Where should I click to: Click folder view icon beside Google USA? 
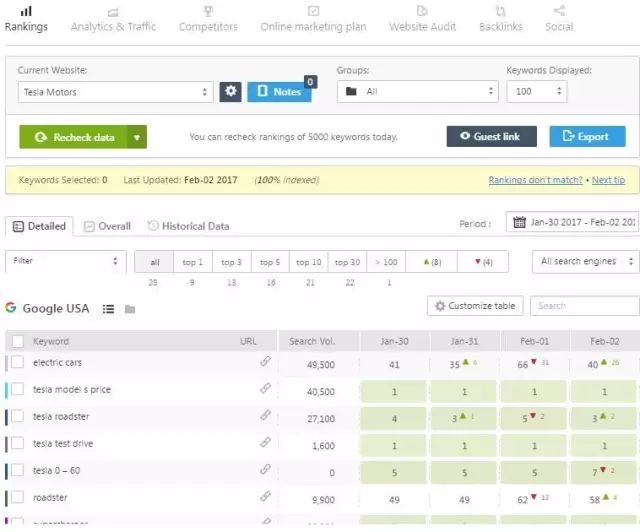pos(130,309)
